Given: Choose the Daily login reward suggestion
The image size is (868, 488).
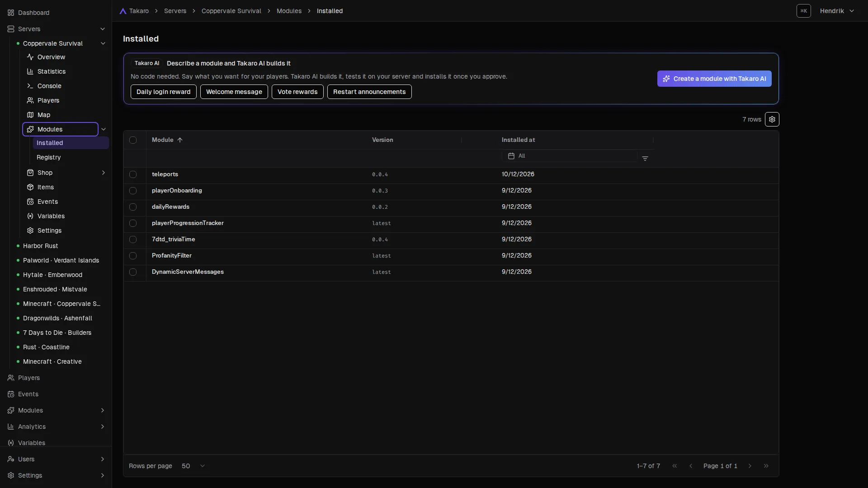Looking at the screenshot, I should 164,92.
